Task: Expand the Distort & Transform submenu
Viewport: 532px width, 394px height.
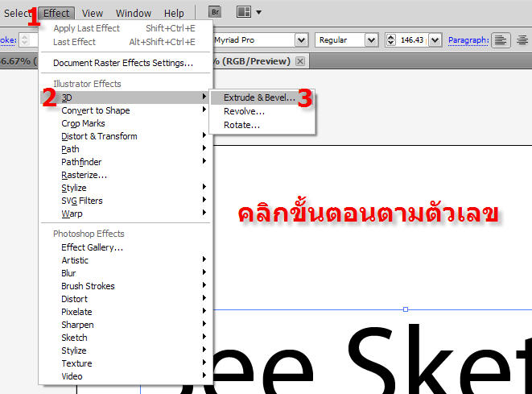Action: click(99, 136)
